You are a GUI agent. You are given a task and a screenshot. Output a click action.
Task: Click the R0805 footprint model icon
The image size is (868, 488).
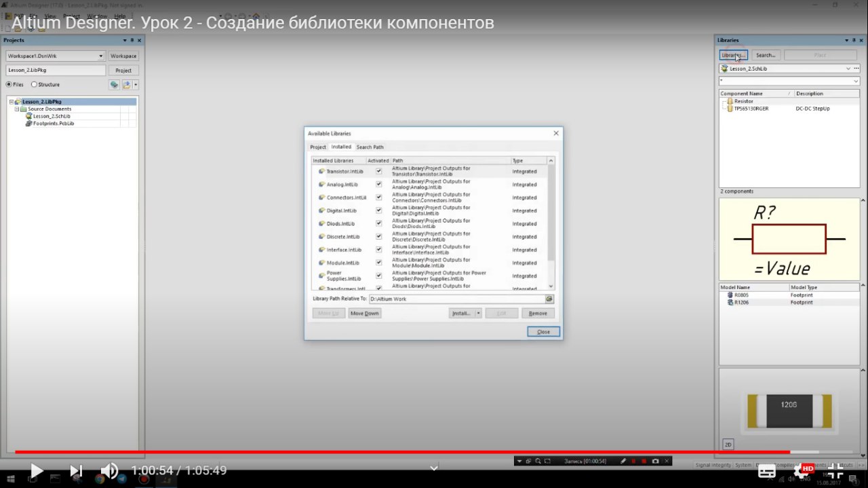click(x=730, y=295)
